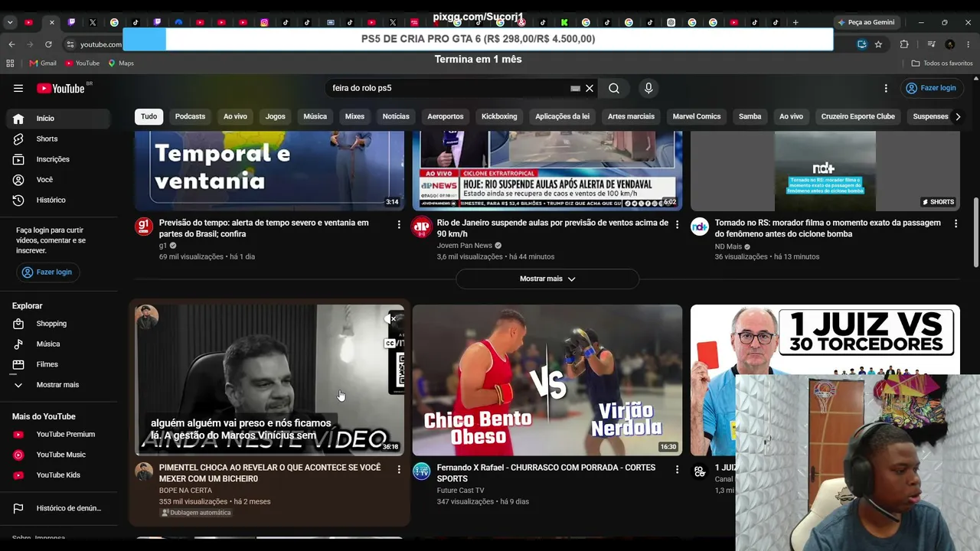Screen dimensions: 980x551
Task: Select the Jogos filter chip
Action: pyautogui.click(x=275, y=116)
